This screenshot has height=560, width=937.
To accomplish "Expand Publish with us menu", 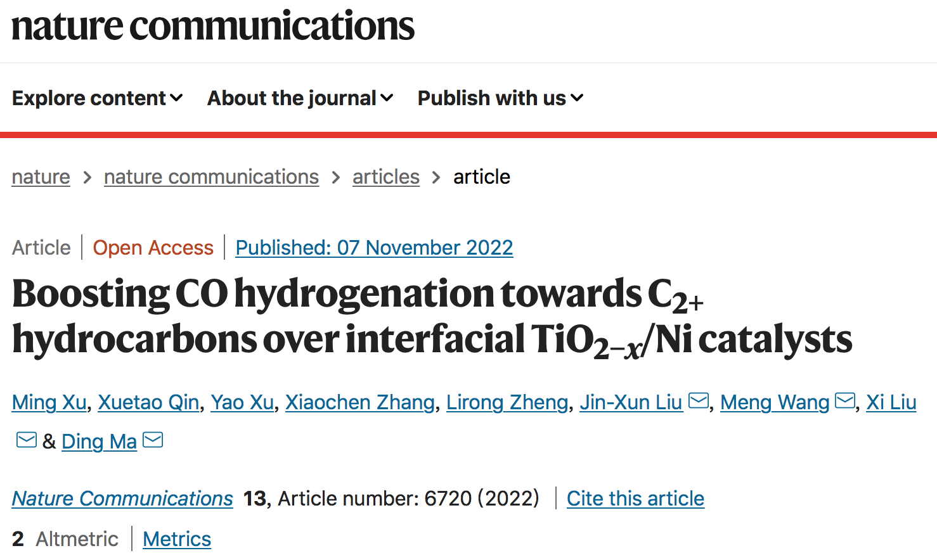I will coord(500,98).
